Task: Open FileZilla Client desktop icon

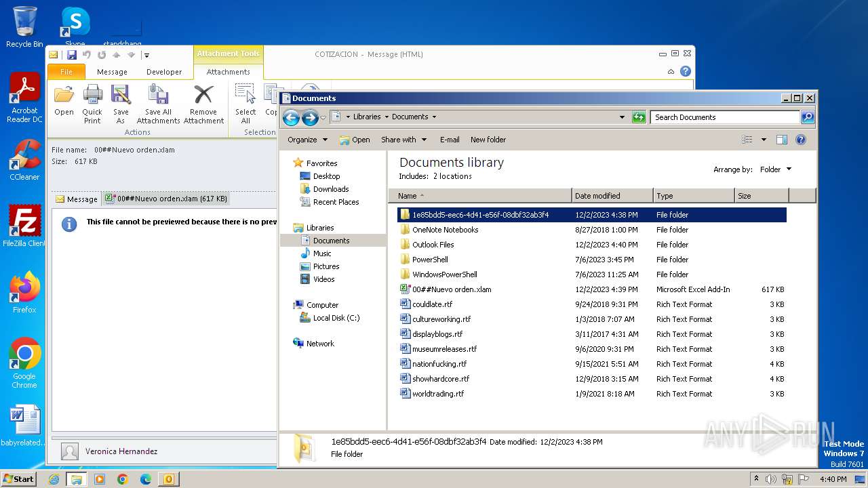Action: (x=24, y=226)
